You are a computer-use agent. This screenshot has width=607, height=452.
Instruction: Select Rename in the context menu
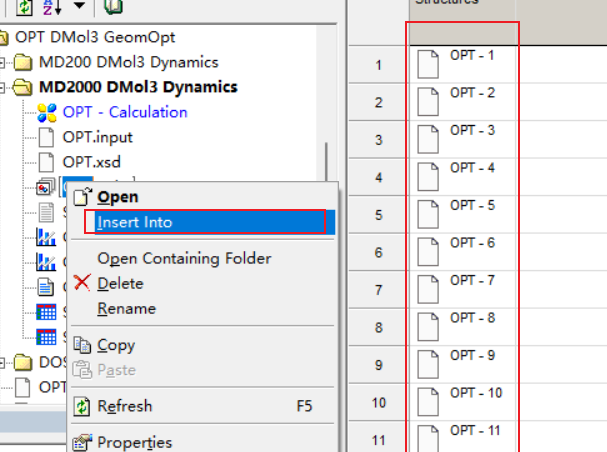point(127,309)
